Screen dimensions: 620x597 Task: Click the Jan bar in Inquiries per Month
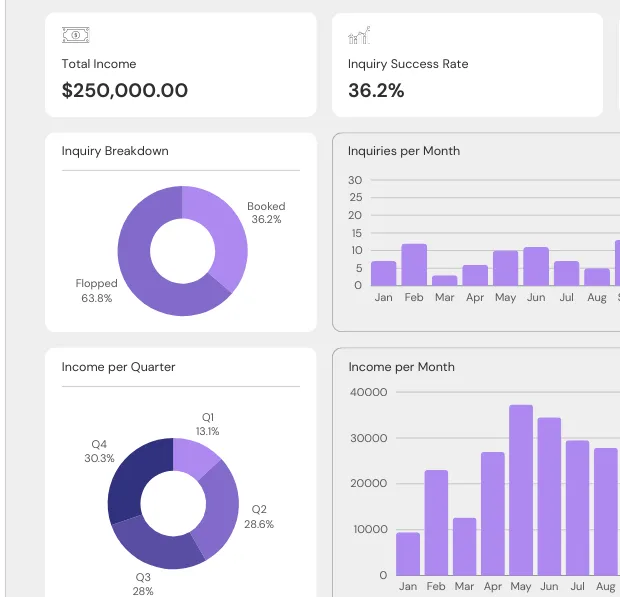(x=384, y=273)
